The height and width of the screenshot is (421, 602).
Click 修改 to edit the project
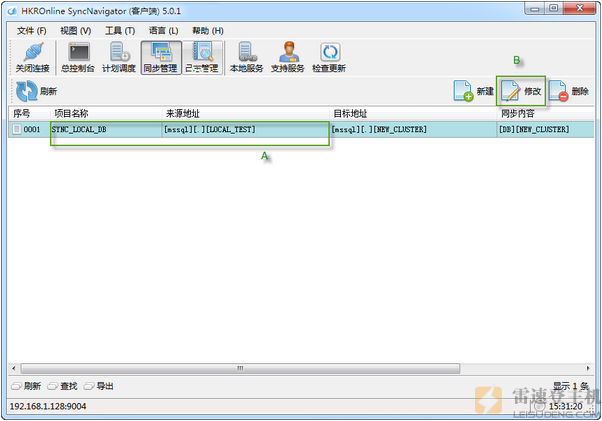point(521,91)
